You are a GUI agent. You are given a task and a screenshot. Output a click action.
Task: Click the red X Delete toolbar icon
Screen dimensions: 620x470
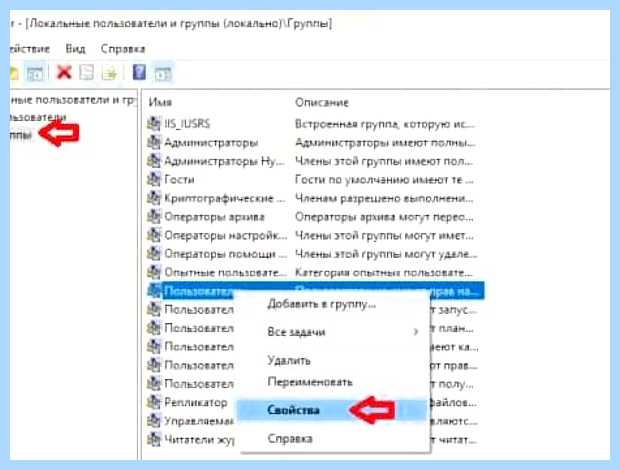pyautogui.click(x=64, y=73)
